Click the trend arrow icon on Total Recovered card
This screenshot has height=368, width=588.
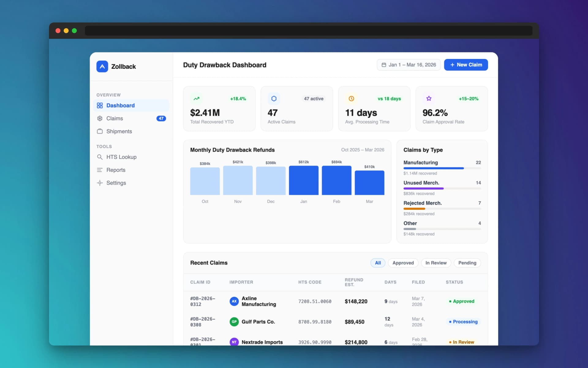[x=196, y=98]
